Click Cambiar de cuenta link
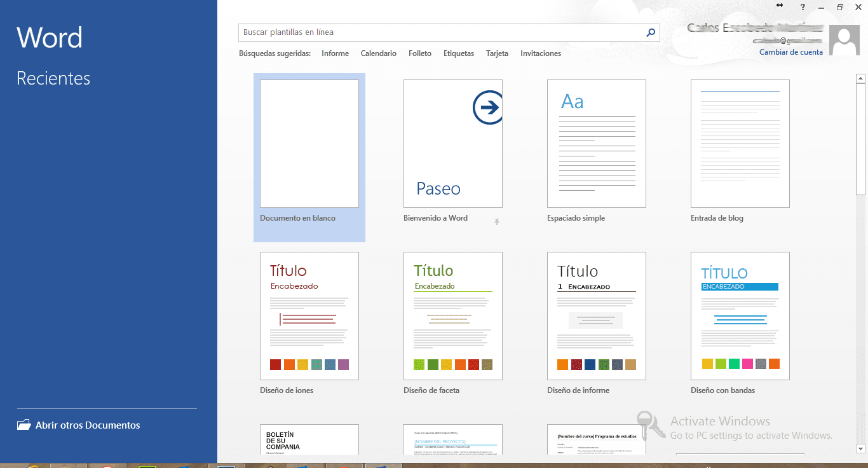Image resolution: width=868 pixels, height=468 pixels. (x=791, y=52)
